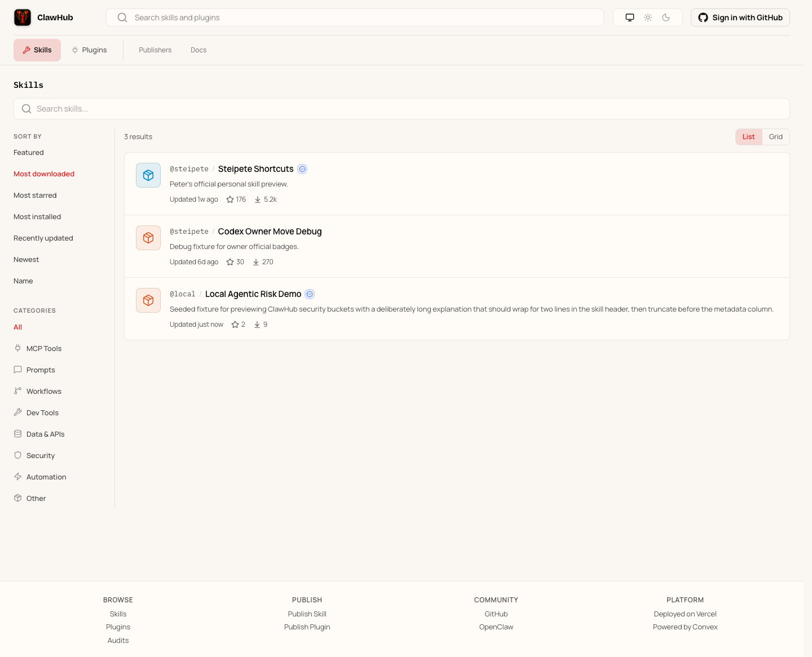Open GitHub community footer link
The height and width of the screenshot is (657, 812).
(496, 614)
